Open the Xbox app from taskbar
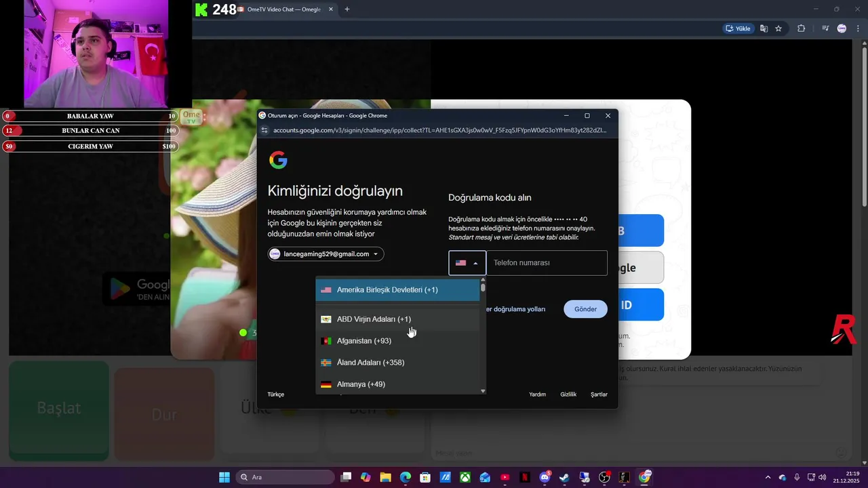The width and height of the screenshot is (868, 488). click(465, 477)
